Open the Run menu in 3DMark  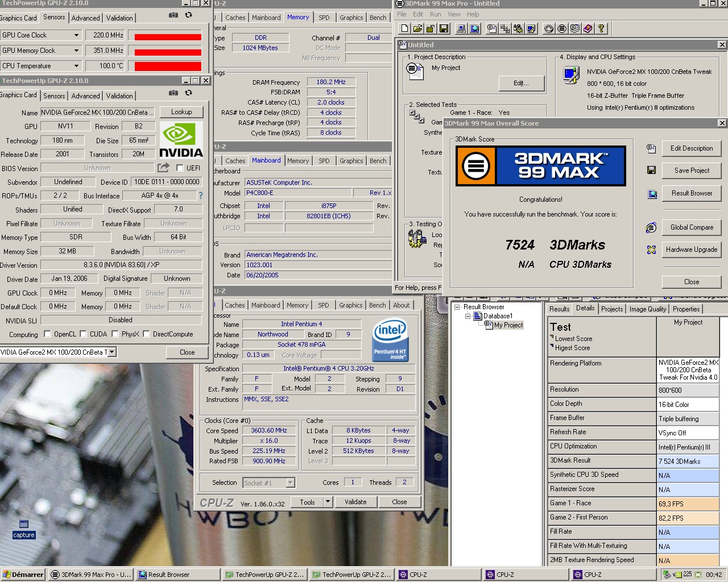coord(435,14)
